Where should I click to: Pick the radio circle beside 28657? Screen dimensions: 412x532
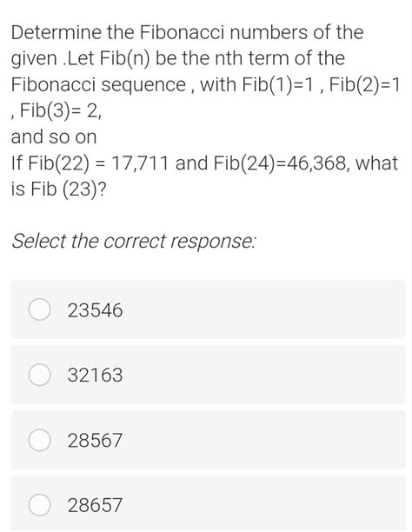coord(40,505)
